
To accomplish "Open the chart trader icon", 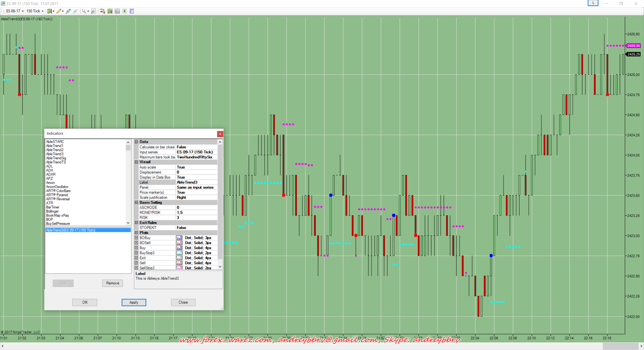I will tap(102, 11).
